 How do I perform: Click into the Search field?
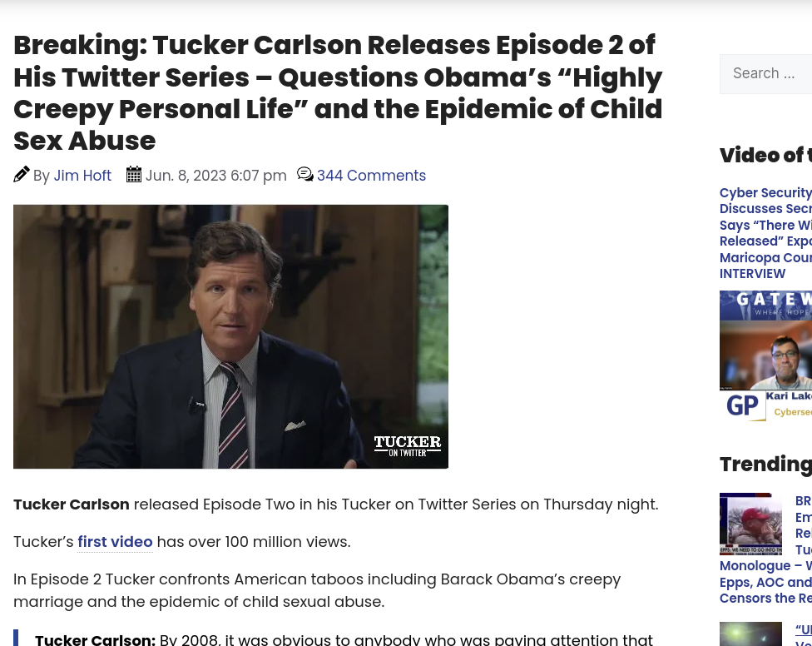click(x=766, y=73)
